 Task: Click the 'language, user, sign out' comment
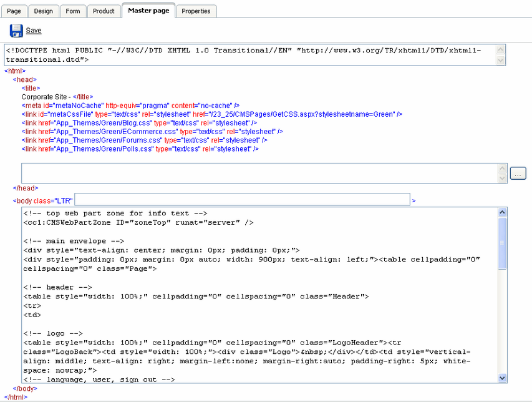(x=99, y=380)
